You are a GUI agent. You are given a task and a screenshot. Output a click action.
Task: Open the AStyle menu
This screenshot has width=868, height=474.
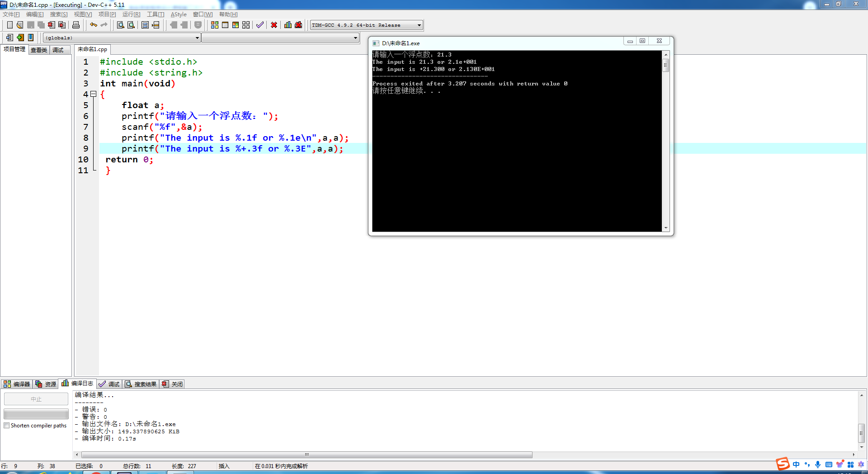click(179, 14)
